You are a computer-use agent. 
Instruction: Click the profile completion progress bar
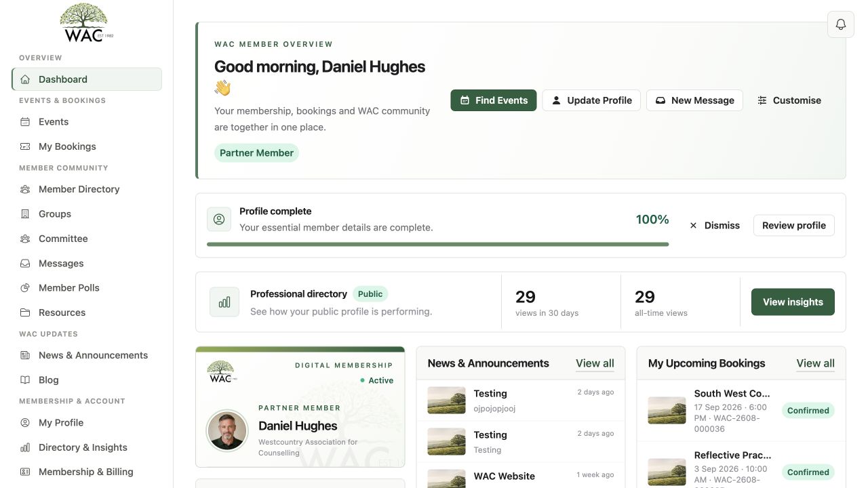click(437, 245)
